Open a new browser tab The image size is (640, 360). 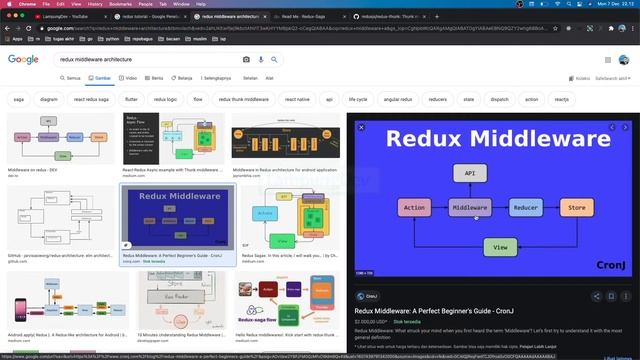point(437,17)
